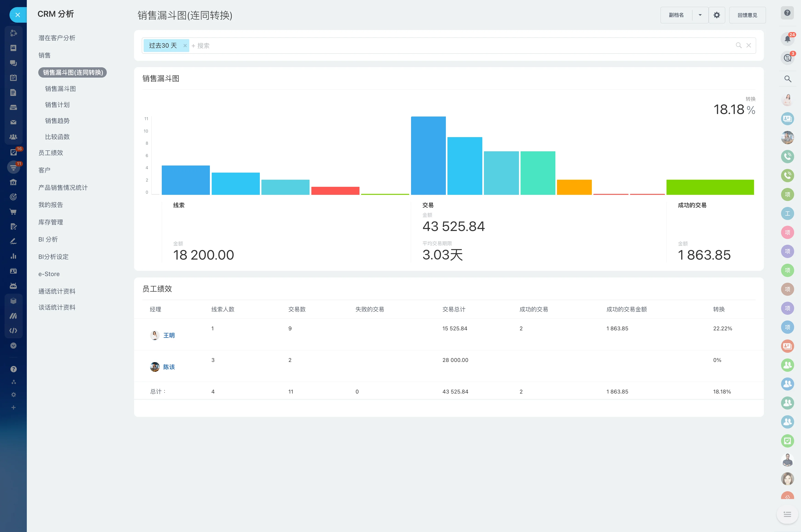Viewport: 801px width, 532px height.
Task: Open the tasks icon with badge 16
Action: (14, 152)
